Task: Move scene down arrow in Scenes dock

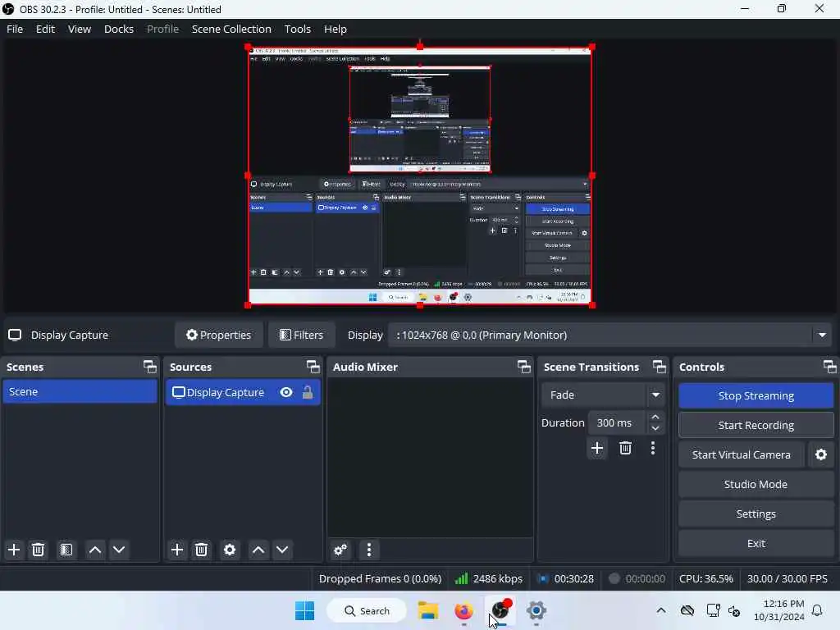Action: point(119,550)
